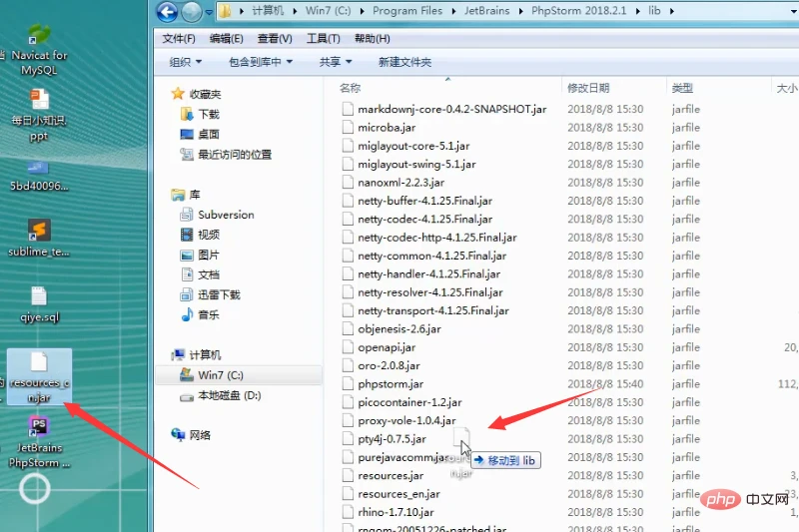Open Subversion library
The width and height of the screenshot is (799, 532).
pos(217,215)
